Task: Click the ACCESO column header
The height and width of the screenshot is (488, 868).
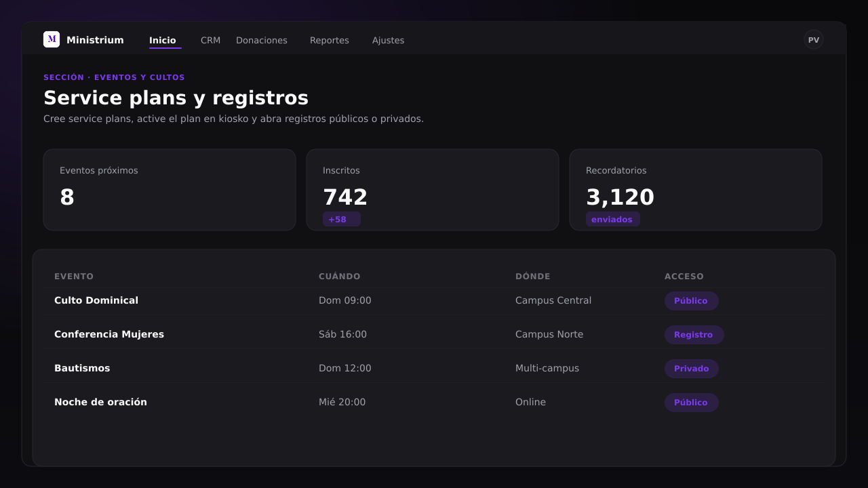Action: [x=684, y=277]
